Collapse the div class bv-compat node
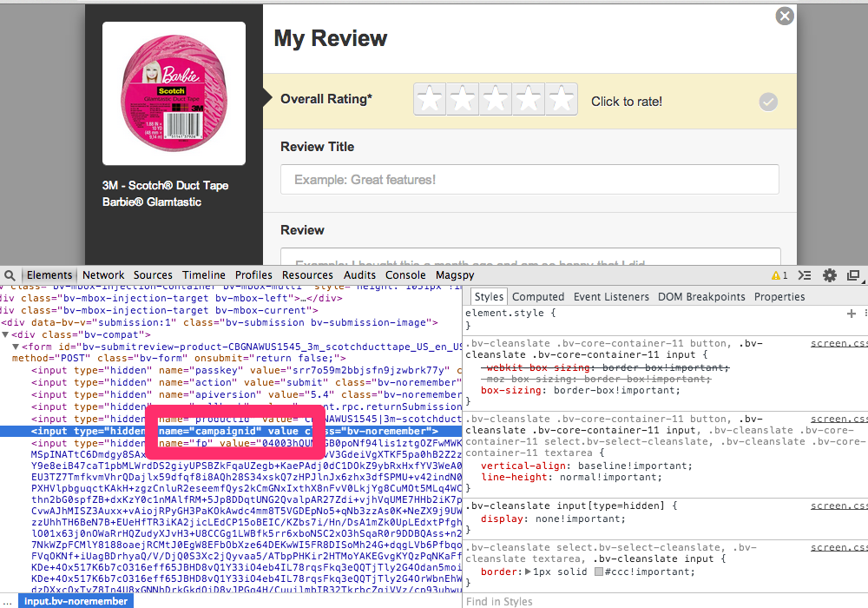 coord(5,334)
